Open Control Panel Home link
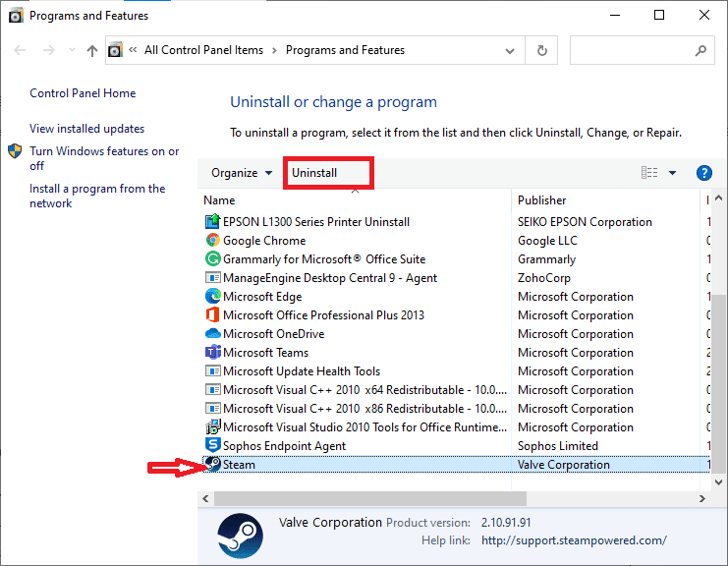 point(83,93)
